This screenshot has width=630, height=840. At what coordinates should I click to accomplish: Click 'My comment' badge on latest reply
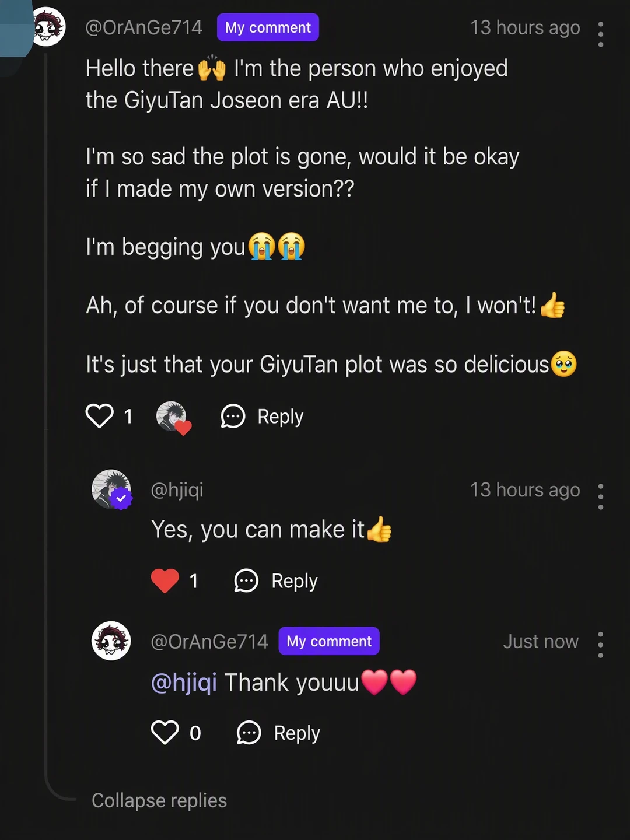329,641
